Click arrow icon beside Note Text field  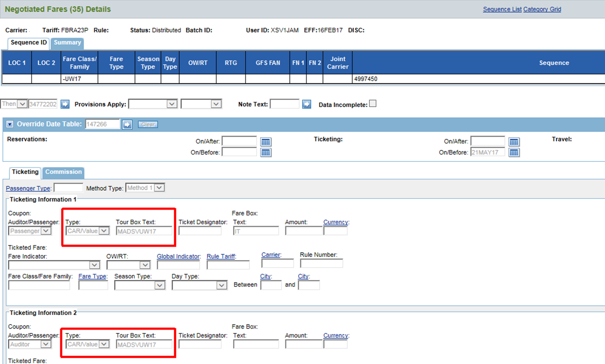coord(306,104)
